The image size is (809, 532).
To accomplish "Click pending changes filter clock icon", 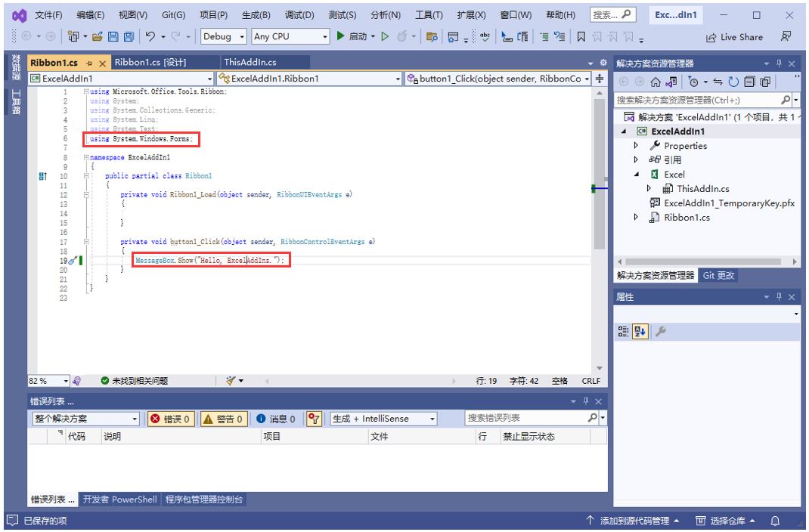I will pos(693,82).
